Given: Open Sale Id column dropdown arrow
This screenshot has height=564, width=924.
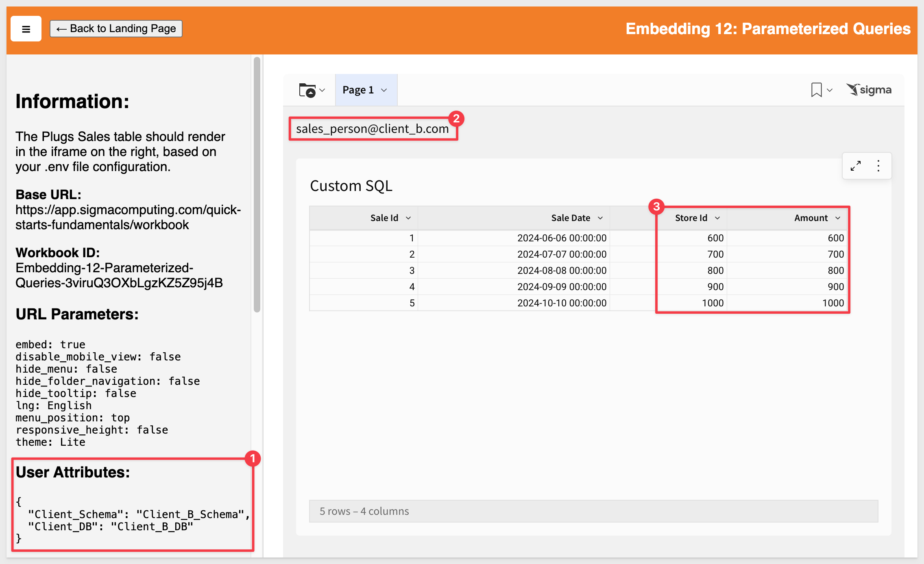Looking at the screenshot, I should pos(408,218).
